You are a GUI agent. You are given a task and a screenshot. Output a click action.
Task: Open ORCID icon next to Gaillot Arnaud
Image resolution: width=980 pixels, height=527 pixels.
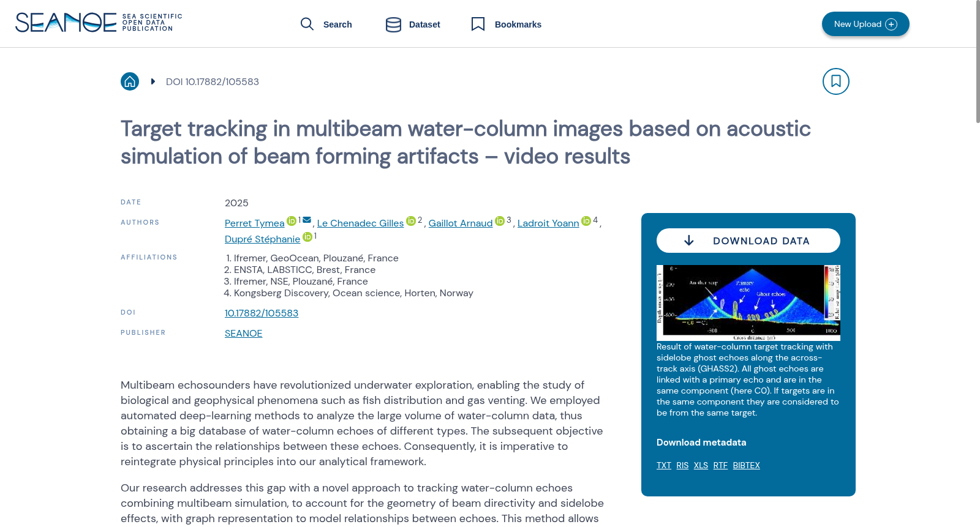click(500, 221)
